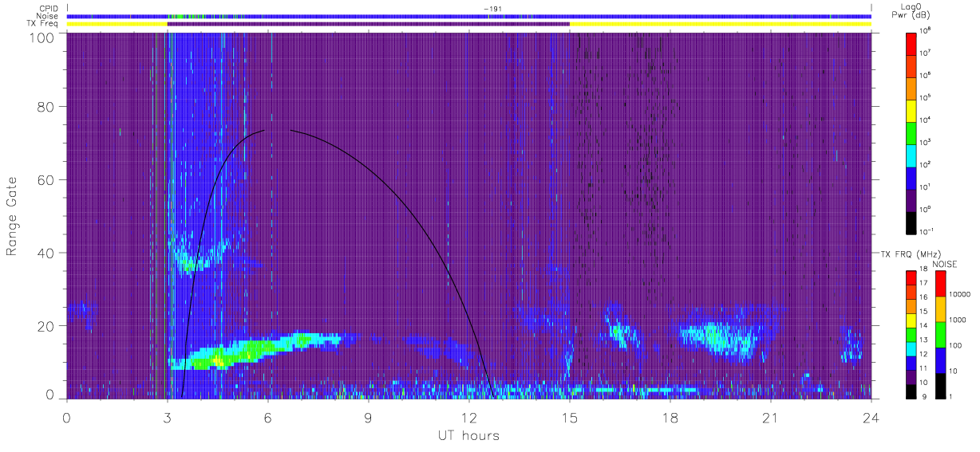Click the 1 label on NOISE colorbar
The width and height of the screenshot is (980, 452).
tap(950, 396)
